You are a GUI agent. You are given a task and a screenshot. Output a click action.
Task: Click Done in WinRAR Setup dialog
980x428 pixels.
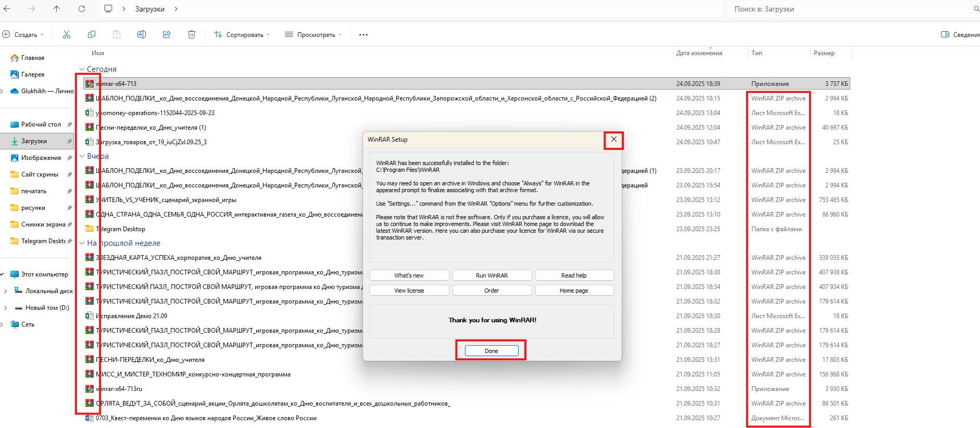tap(491, 351)
